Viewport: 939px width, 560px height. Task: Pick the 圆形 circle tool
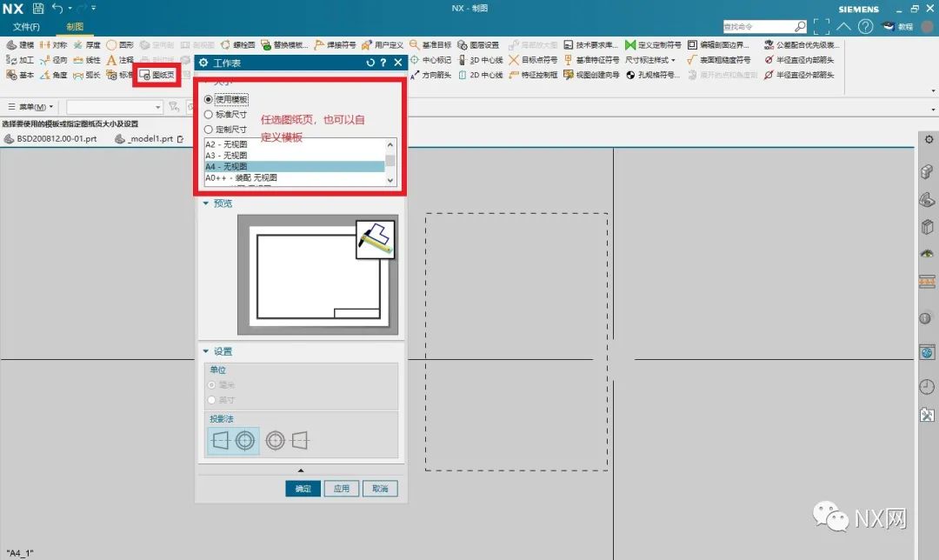(x=120, y=45)
